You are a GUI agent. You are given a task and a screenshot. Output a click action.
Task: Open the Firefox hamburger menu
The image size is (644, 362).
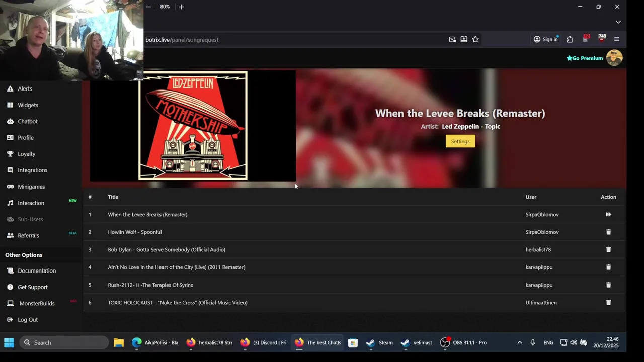[617, 39]
